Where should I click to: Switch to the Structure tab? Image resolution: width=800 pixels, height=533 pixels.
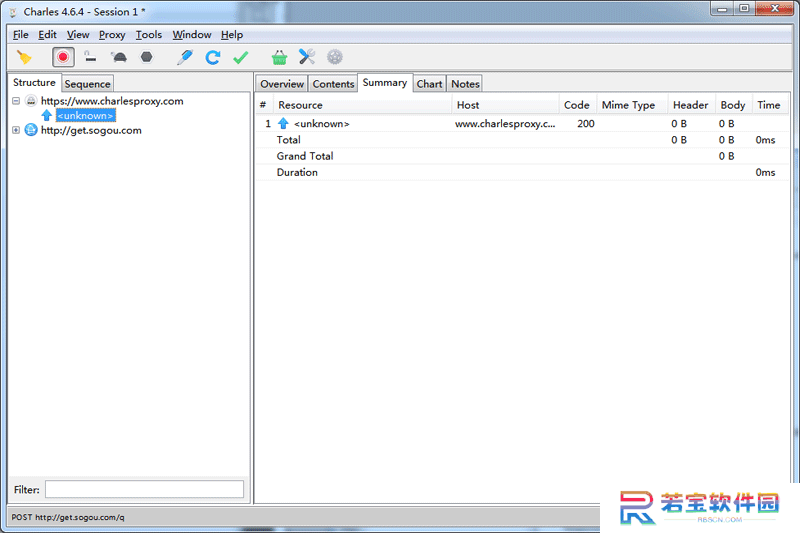34,83
